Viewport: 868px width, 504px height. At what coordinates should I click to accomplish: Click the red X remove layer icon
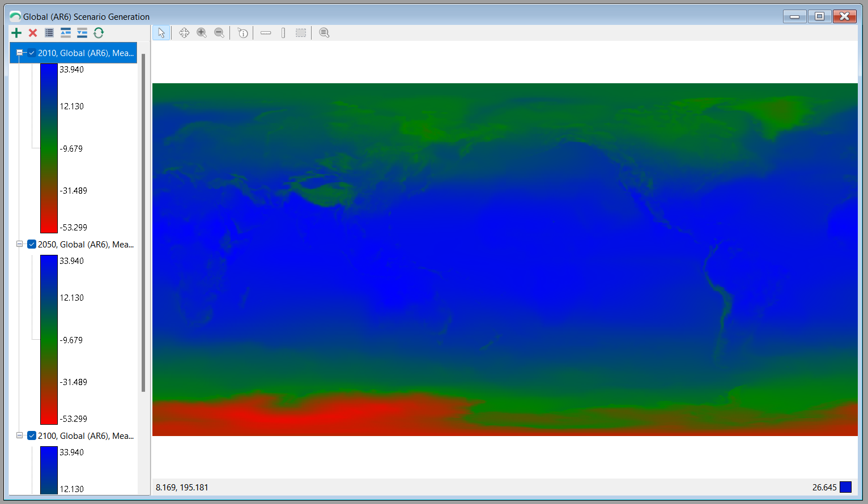(33, 33)
